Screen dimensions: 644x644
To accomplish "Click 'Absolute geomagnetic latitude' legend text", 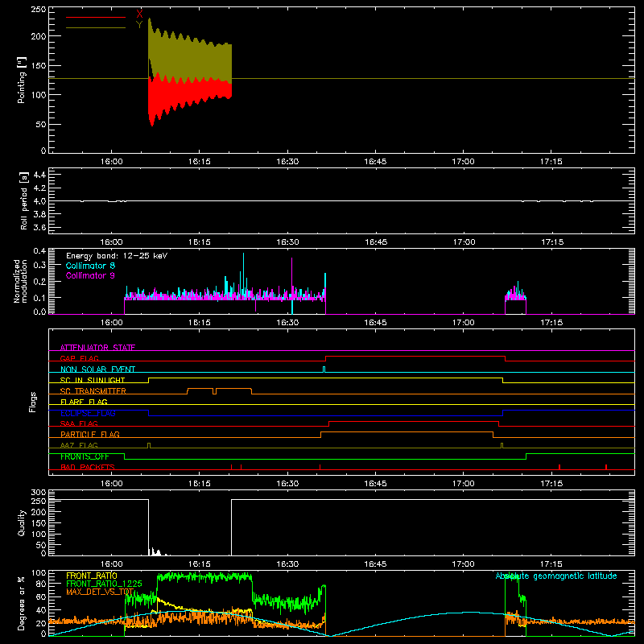I will tap(556, 576).
